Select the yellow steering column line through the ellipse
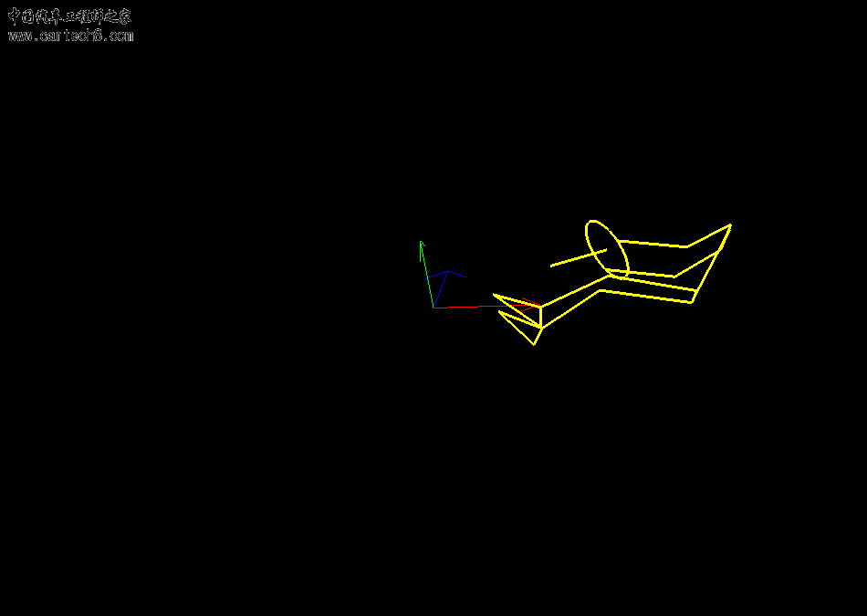867x616 pixels. pyautogui.click(x=579, y=257)
